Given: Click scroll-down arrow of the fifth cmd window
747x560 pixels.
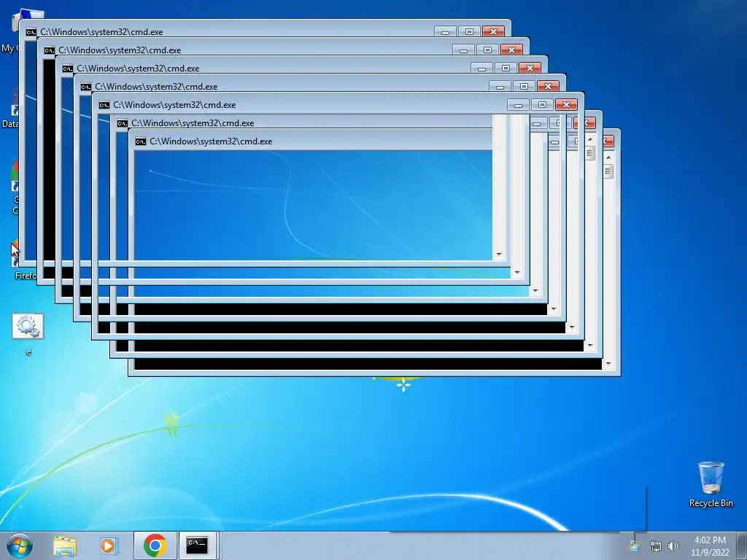Looking at the screenshot, I should point(572,327).
